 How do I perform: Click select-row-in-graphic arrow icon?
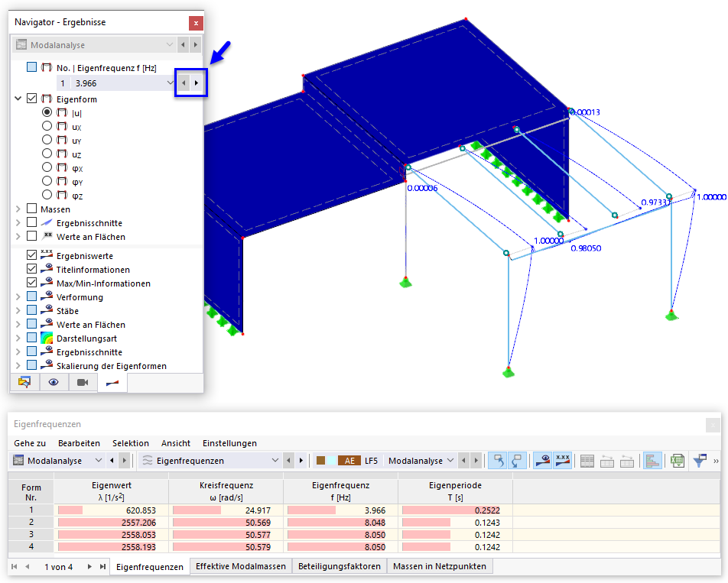[x=517, y=461]
